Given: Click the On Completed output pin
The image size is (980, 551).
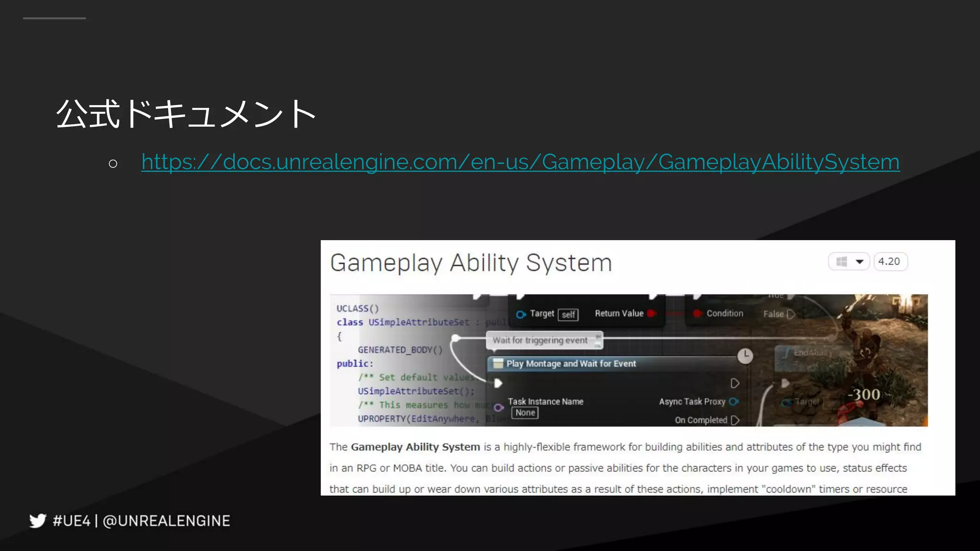Looking at the screenshot, I should click(735, 420).
